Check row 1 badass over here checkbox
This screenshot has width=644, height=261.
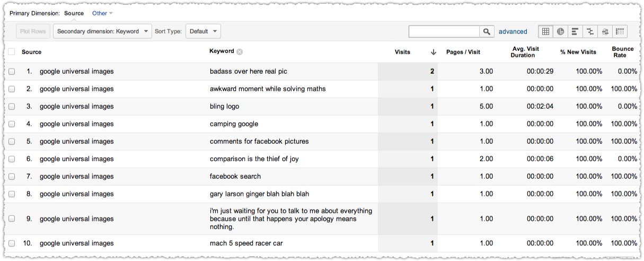click(12, 72)
